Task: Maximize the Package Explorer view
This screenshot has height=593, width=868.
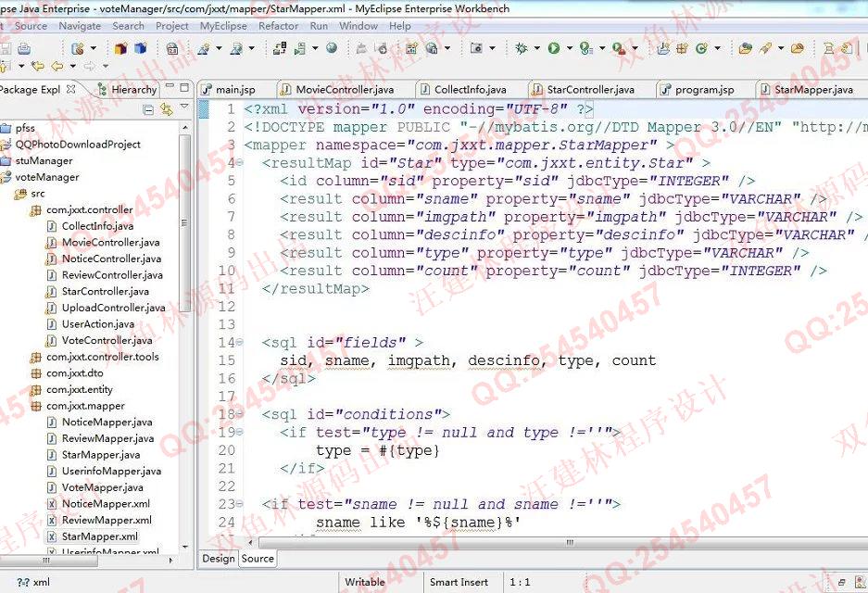Action: pyautogui.click(x=184, y=87)
